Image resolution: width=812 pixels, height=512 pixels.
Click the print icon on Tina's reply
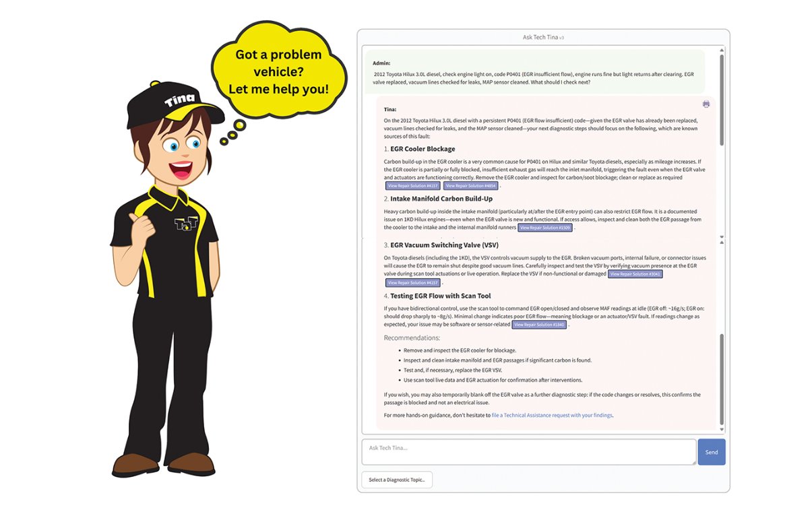pyautogui.click(x=706, y=104)
